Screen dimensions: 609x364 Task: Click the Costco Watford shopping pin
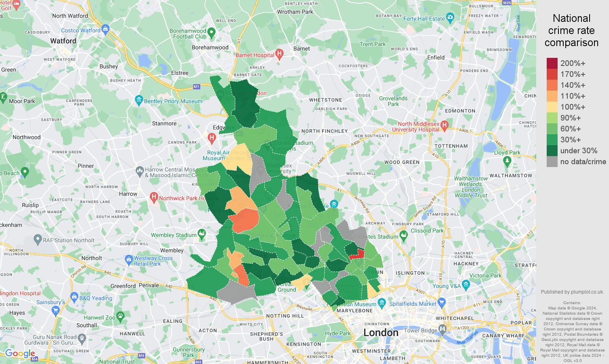click(x=106, y=29)
